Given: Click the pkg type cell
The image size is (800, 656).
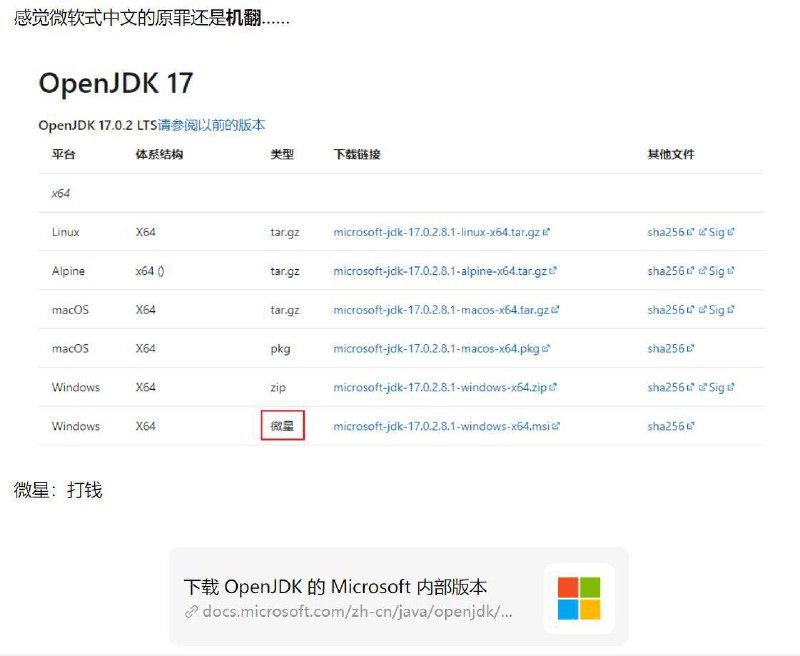Looking at the screenshot, I should coord(280,349).
